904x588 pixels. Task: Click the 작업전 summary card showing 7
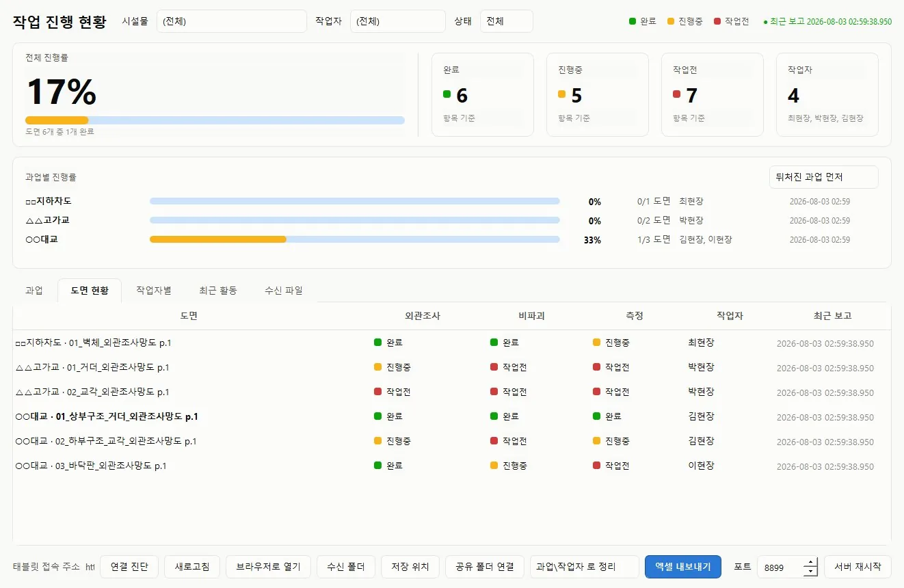713,94
